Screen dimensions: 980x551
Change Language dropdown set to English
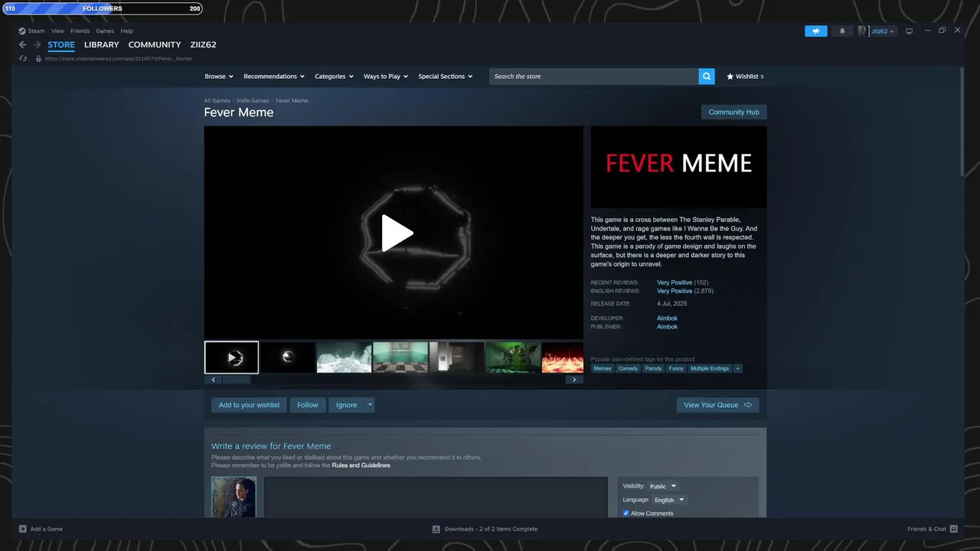(670, 500)
